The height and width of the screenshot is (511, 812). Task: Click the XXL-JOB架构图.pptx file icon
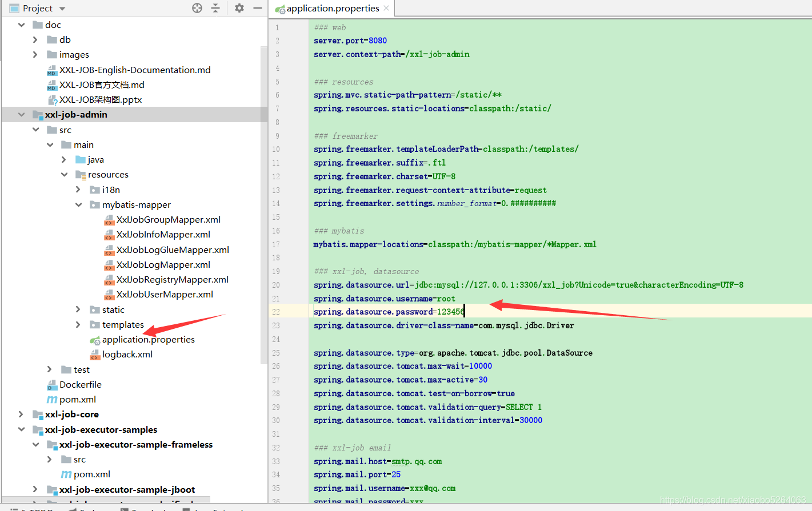52,100
